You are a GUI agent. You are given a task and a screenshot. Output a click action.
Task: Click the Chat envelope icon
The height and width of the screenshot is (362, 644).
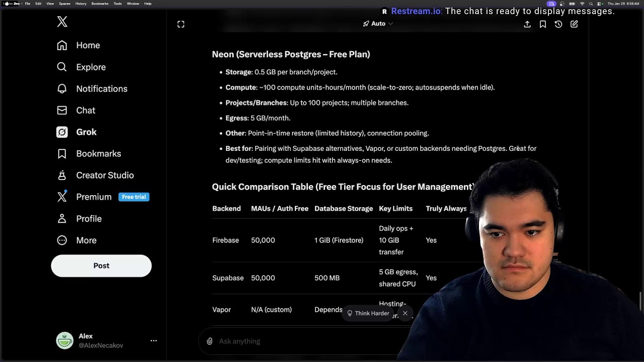pos(62,110)
